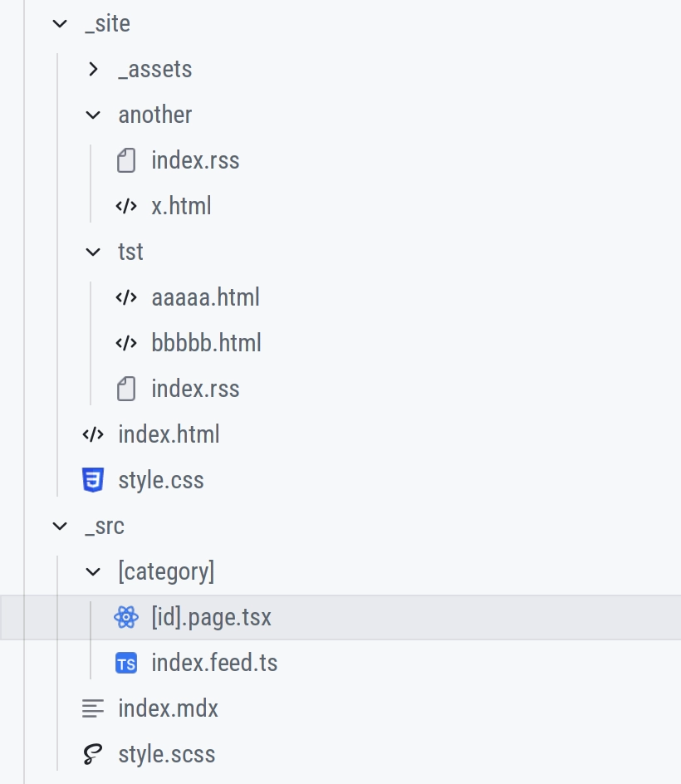681x784 pixels.
Task: Click the HTML code icon beside aaaaa.html
Action: tap(126, 297)
